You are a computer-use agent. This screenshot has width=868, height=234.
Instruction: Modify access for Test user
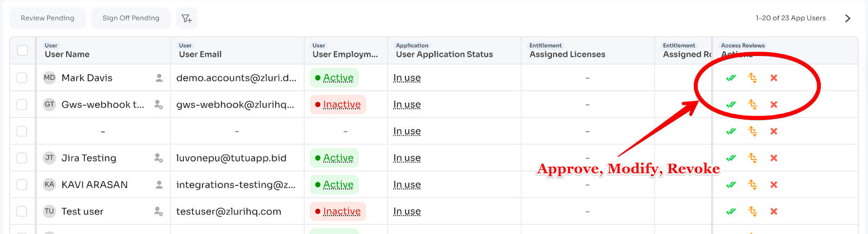click(x=752, y=211)
